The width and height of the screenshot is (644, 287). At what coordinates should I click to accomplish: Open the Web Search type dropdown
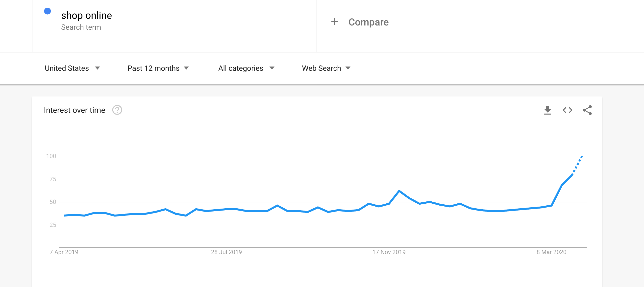click(x=326, y=68)
